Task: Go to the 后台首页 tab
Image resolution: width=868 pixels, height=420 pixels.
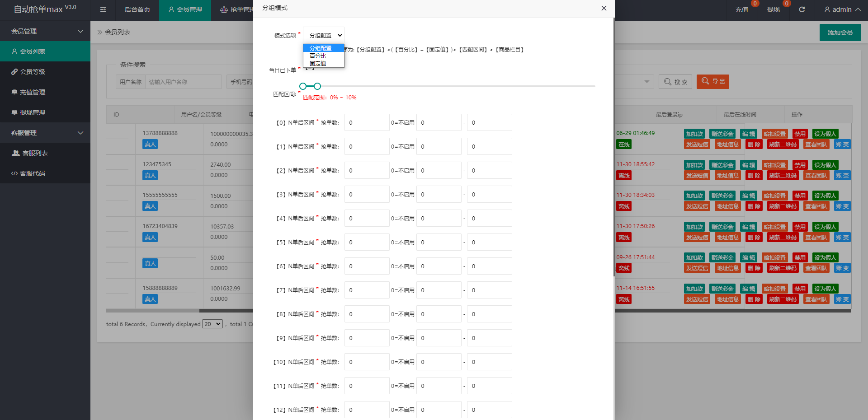Action: 137,9
